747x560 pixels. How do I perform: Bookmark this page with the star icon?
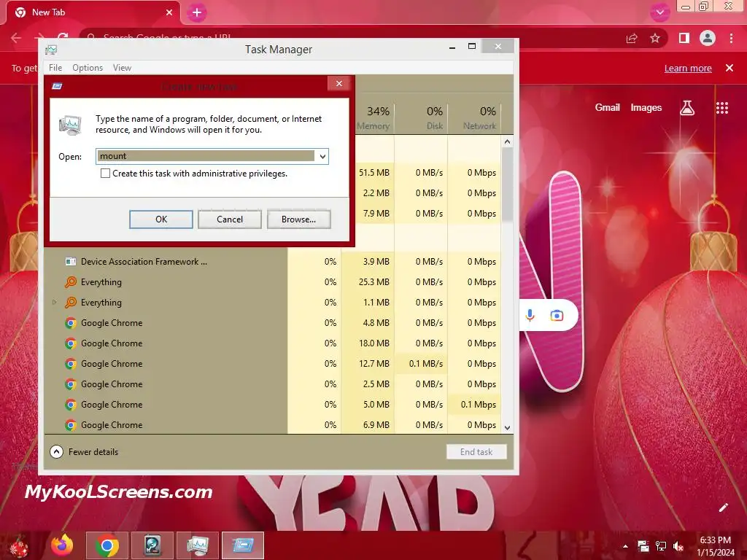[x=655, y=39]
